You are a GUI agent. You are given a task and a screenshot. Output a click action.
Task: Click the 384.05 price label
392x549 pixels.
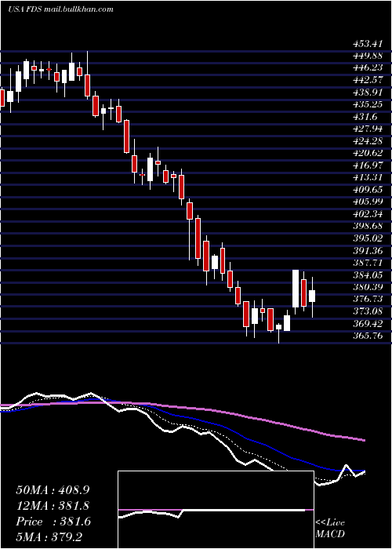point(368,274)
